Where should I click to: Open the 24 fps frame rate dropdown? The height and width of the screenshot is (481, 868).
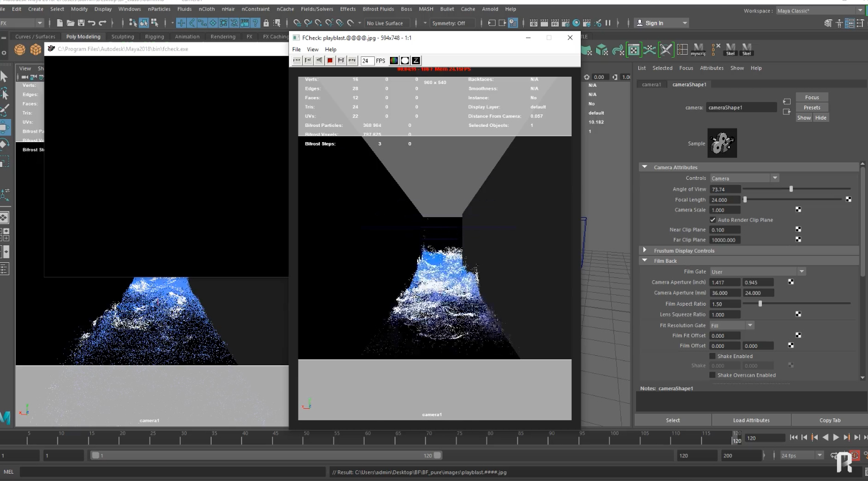point(801,456)
